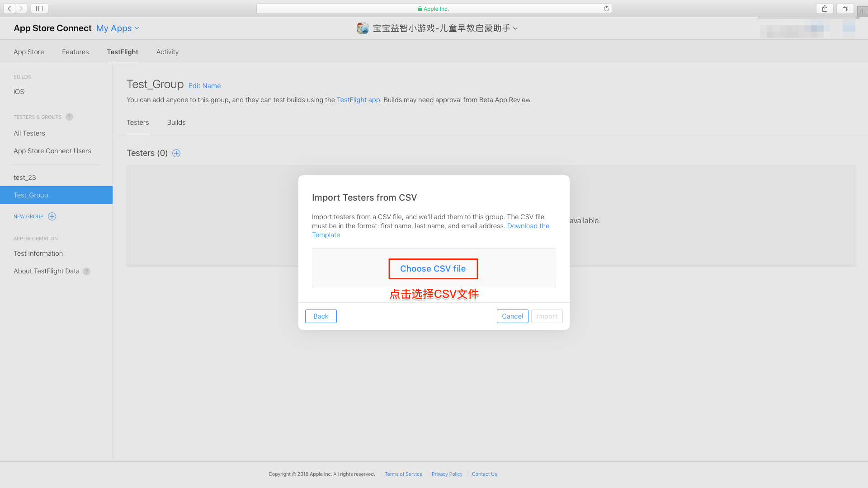
Task: Switch to the App Store tab
Action: (x=29, y=52)
